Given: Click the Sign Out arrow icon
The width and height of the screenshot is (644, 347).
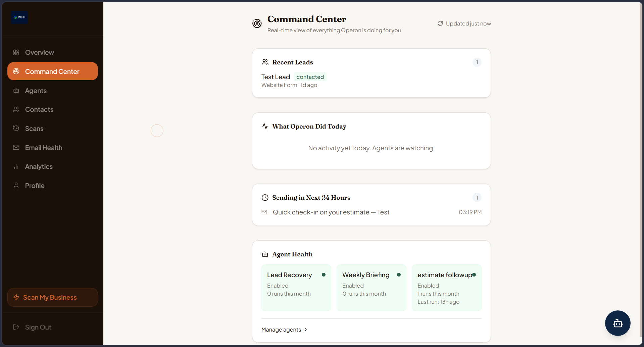Looking at the screenshot, I should coord(16,327).
